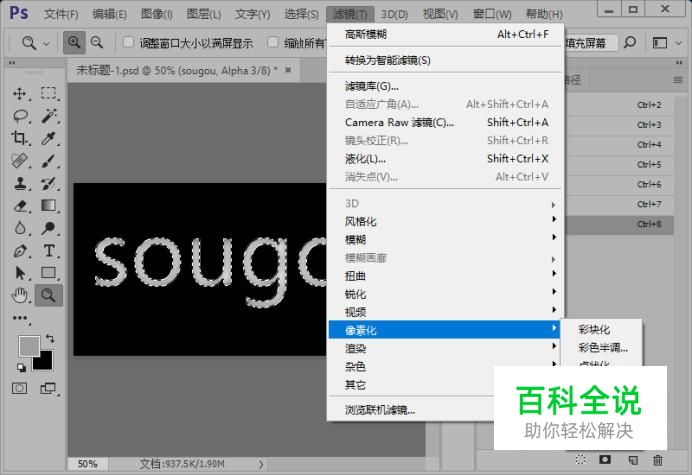Image resolution: width=692 pixels, height=475 pixels.
Task: Reset default foreground and background colors
Action: (21, 367)
